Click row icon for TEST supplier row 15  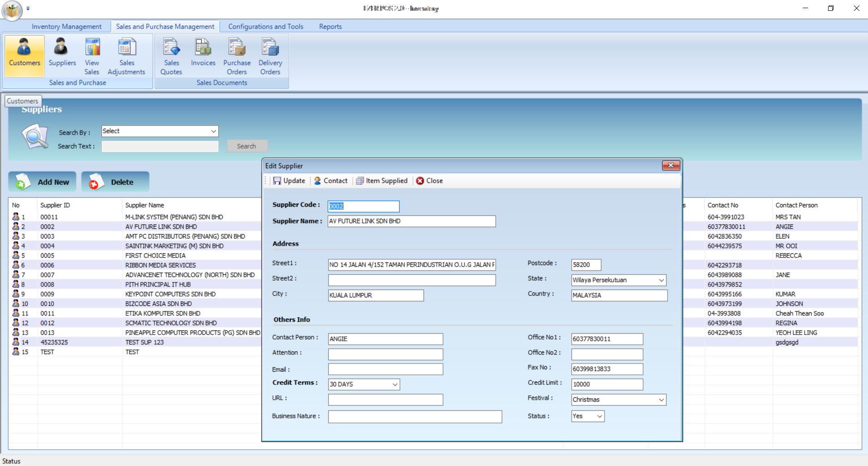point(16,351)
